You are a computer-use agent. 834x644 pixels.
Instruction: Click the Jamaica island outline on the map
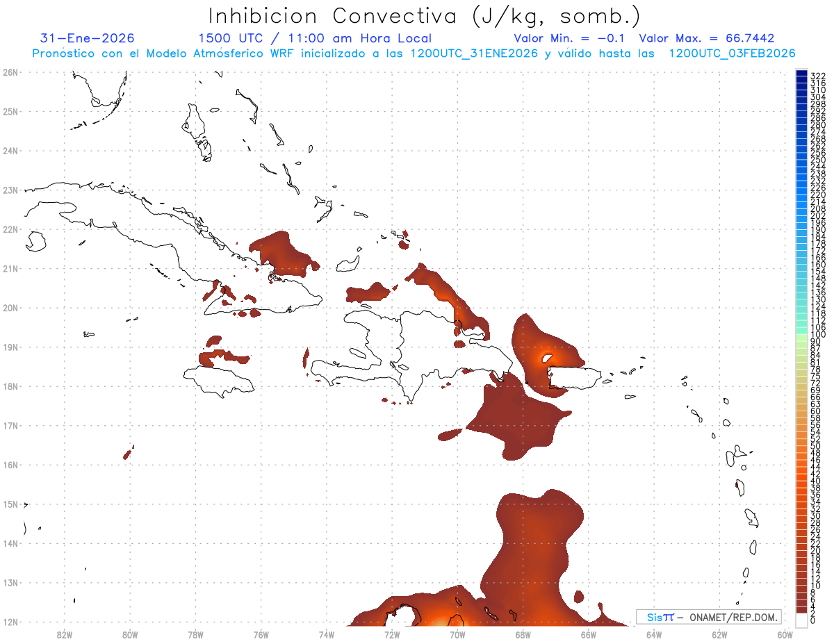pos(218,381)
